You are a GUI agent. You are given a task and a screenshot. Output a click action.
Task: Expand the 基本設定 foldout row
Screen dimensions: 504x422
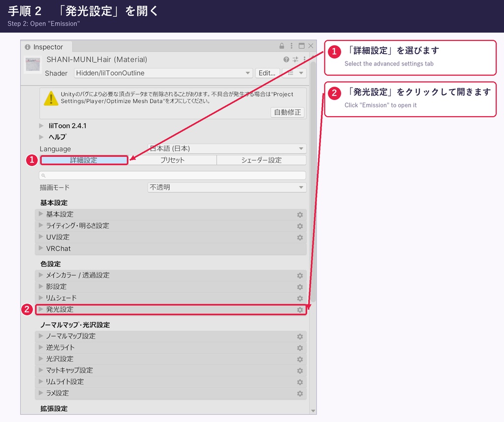171,214
